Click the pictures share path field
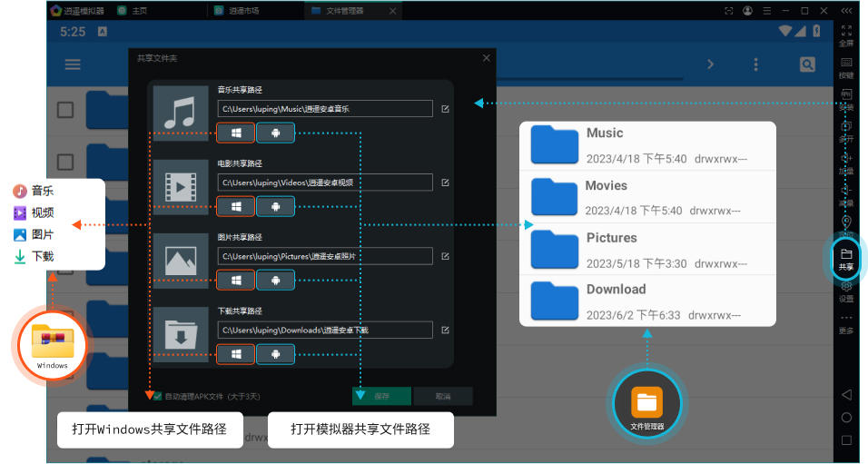The width and height of the screenshot is (868, 464). [x=325, y=256]
